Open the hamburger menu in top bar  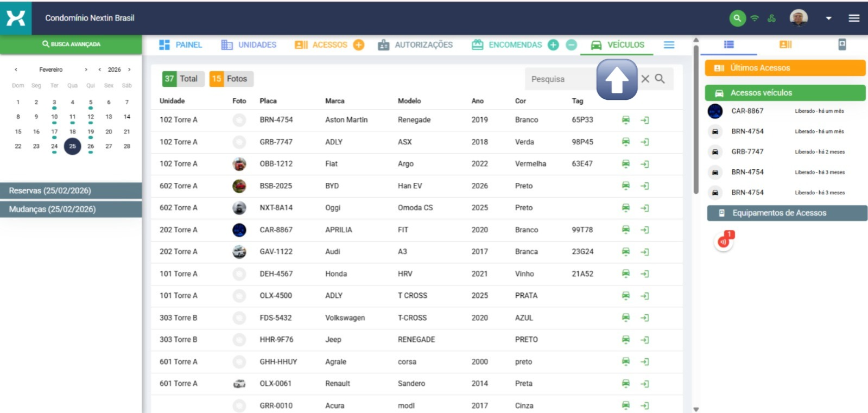click(854, 18)
